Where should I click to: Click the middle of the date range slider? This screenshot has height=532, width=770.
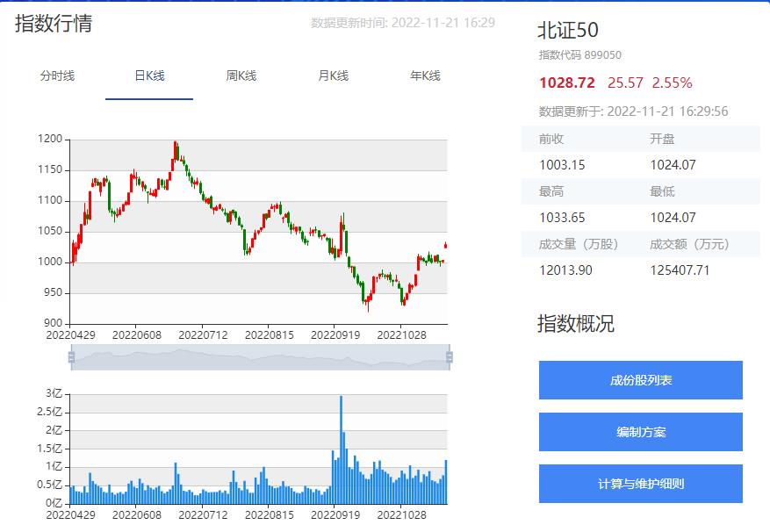[x=260, y=357]
